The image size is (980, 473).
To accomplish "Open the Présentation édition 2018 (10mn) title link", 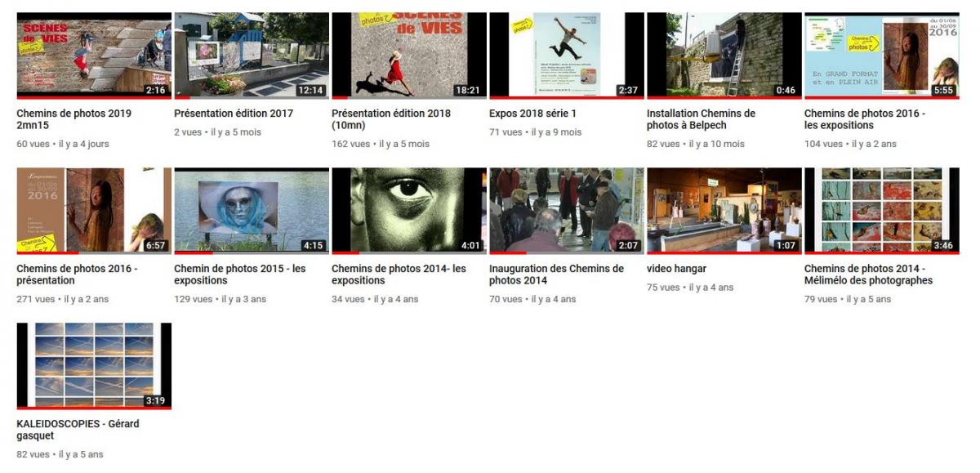I will coord(390,119).
